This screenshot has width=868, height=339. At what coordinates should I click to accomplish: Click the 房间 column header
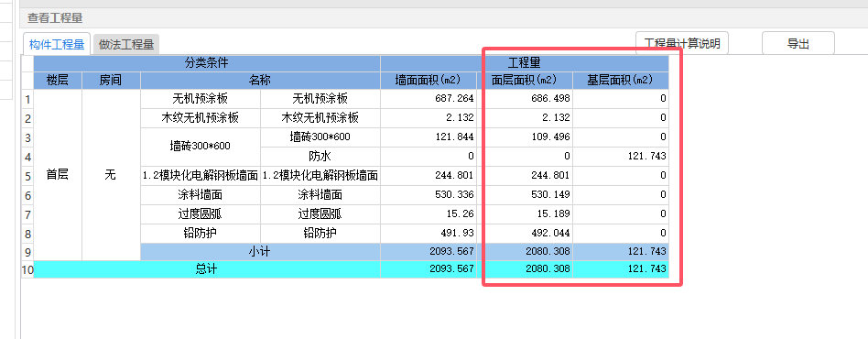pyautogui.click(x=111, y=81)
